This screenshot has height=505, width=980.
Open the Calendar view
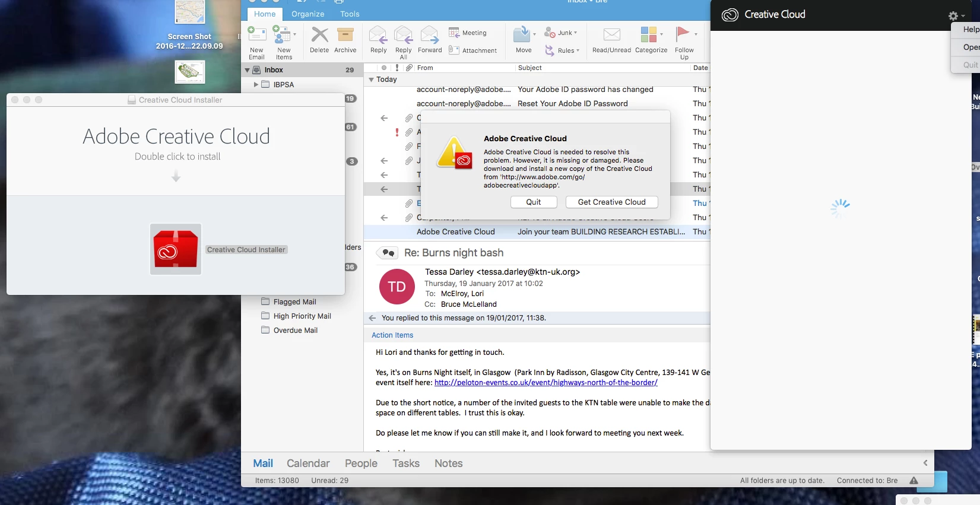(x=308, y=463)
